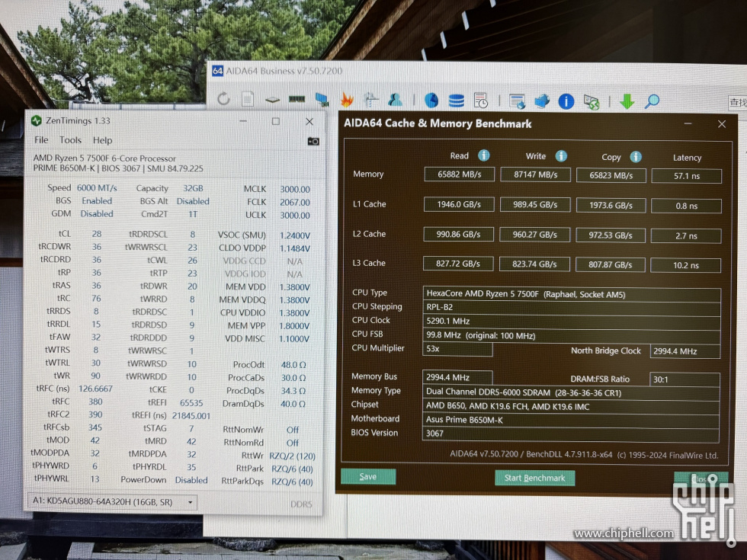
Task: Take a screenshot with ZenTimings camera icon
Action: (313, 142)
